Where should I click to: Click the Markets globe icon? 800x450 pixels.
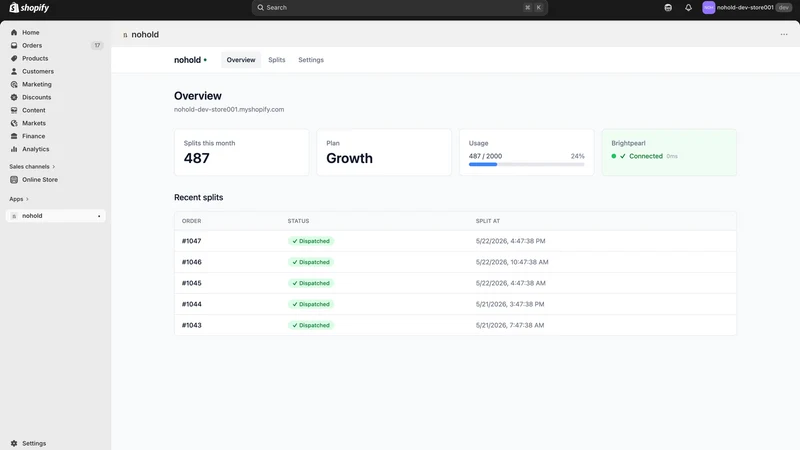pyautogui.click(x=14, y=123)
